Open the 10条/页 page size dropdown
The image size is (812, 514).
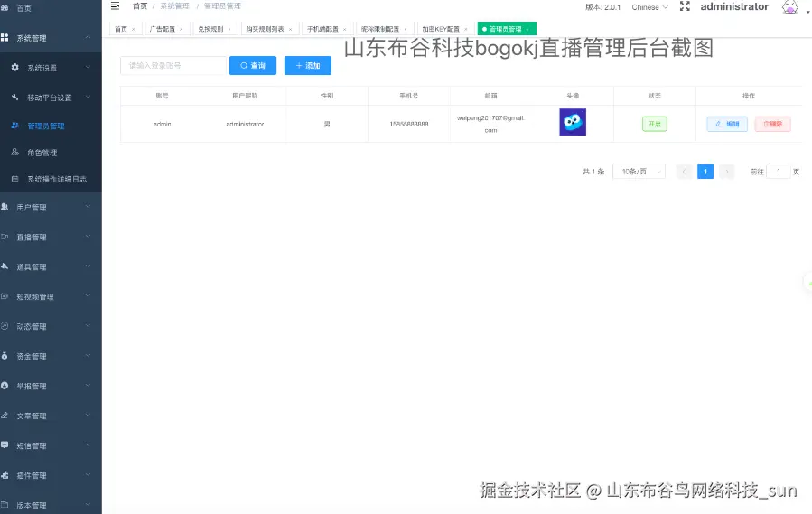tap(639, 172)
